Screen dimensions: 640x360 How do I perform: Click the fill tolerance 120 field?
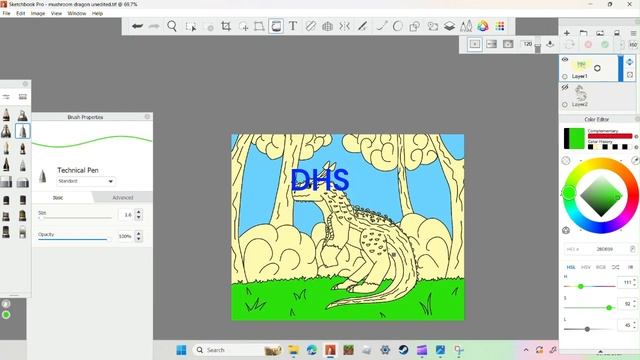click(x=527, y=44)
